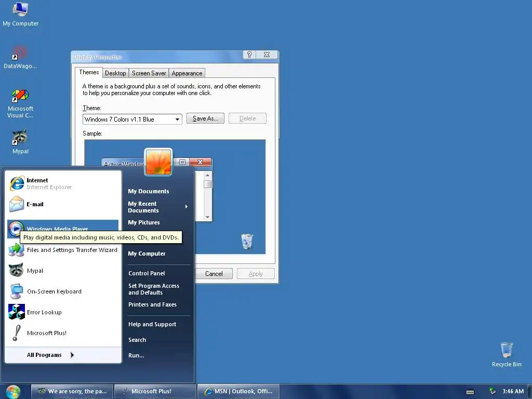Screen dimensions: 532x399
Task: Switch to the Desktop tab
Action: point(115,73)
